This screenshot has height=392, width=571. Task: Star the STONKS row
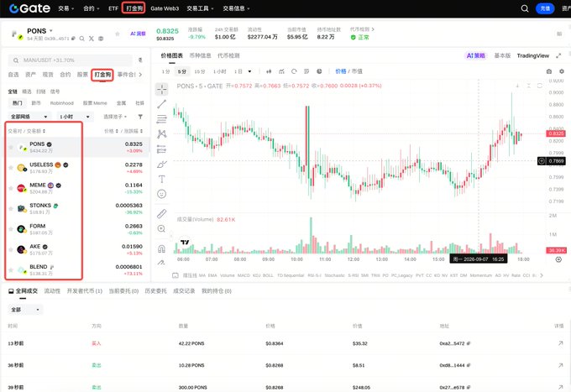click(11, 208)
